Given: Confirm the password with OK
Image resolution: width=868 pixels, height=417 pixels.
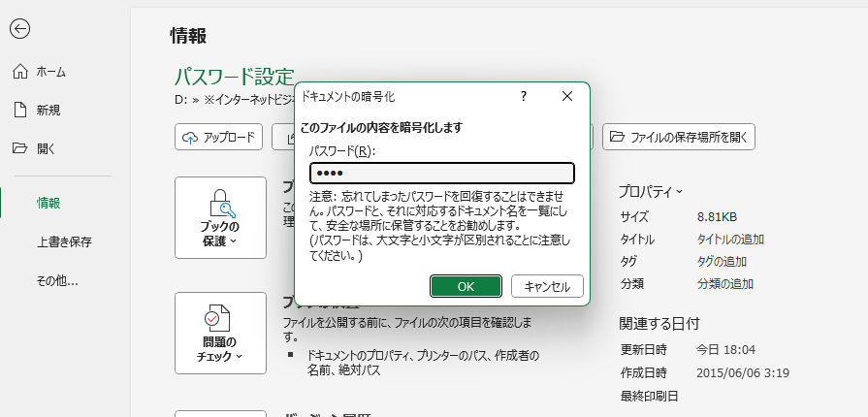Looking at the screenshot, I should point(466,286).
